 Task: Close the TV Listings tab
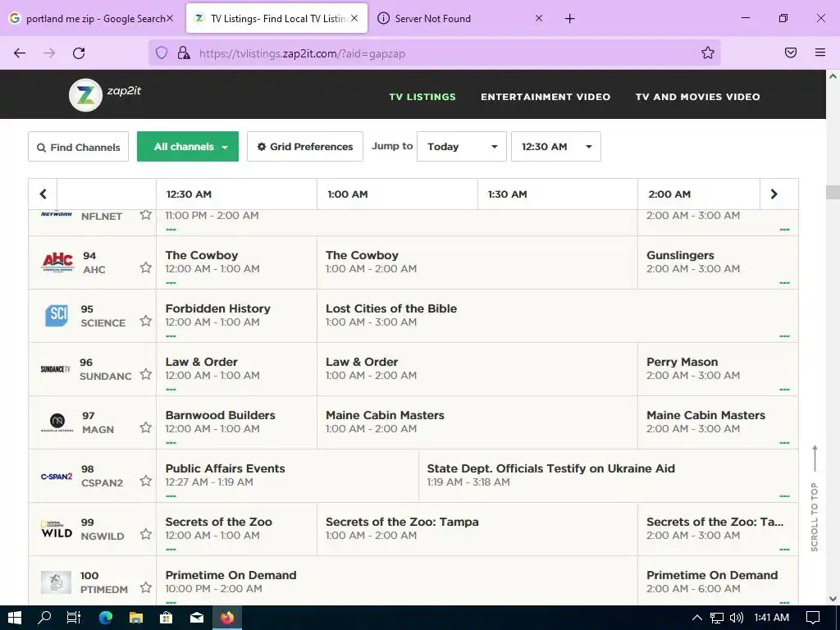[x=354, y=18]
